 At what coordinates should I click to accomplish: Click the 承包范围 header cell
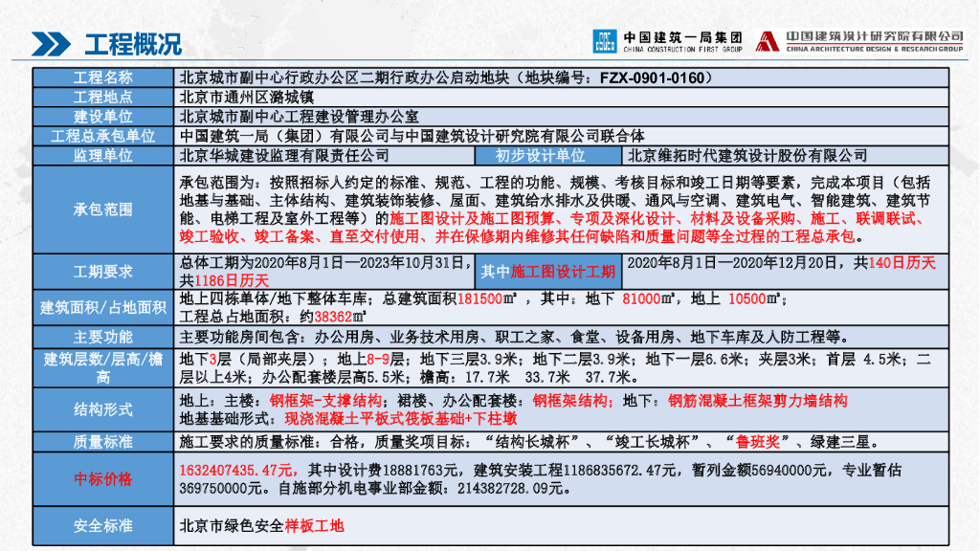point(103,209)
